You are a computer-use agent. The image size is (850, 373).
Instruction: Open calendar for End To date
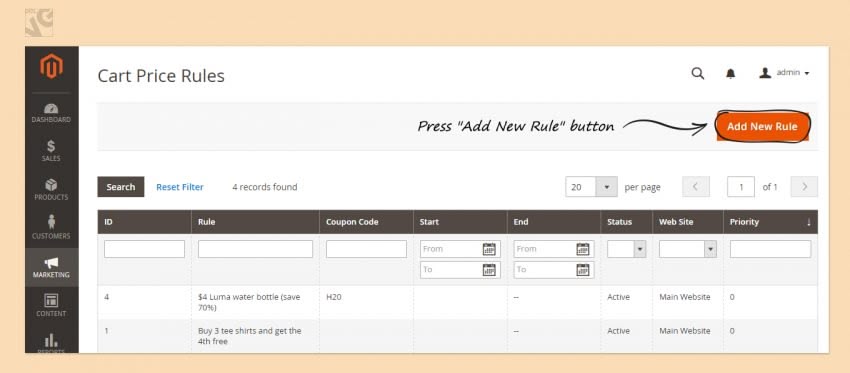click(x=583, y=269)
